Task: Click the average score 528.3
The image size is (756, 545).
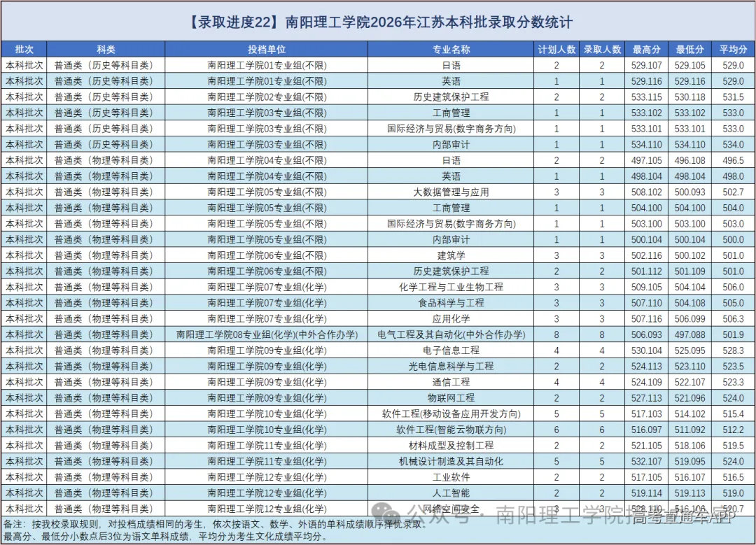Action: (x=734, y=351)
